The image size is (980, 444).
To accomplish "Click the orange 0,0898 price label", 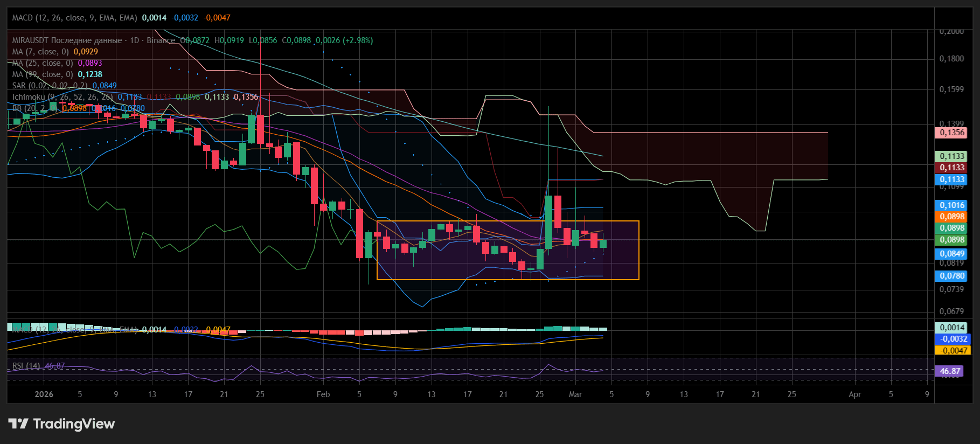I will (952, 217).
